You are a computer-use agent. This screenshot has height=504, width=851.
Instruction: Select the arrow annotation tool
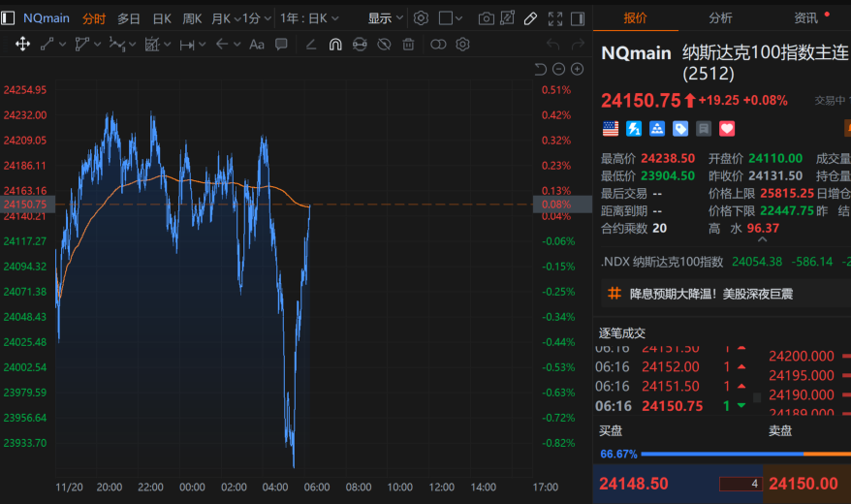coord(221,44)
